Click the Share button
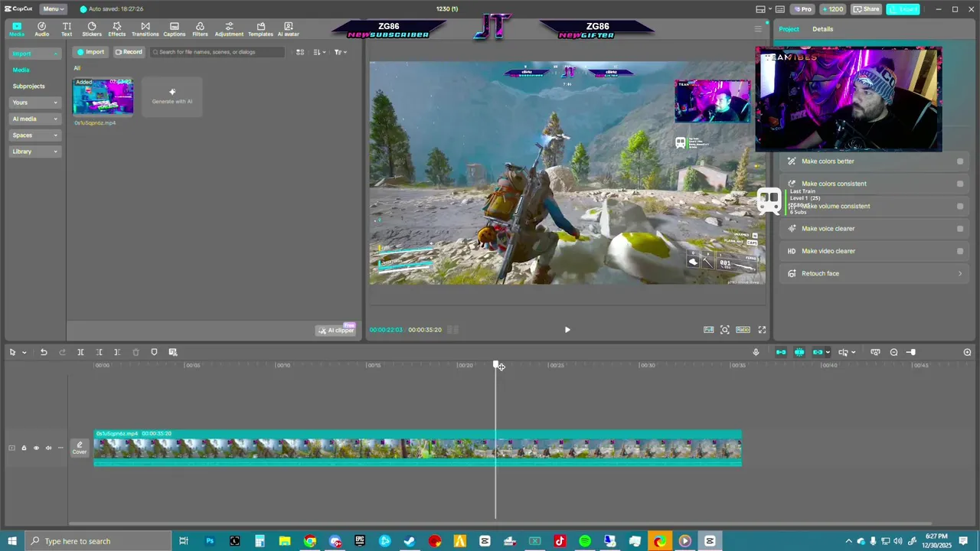 pyautogui.click(x=867, y=9)
